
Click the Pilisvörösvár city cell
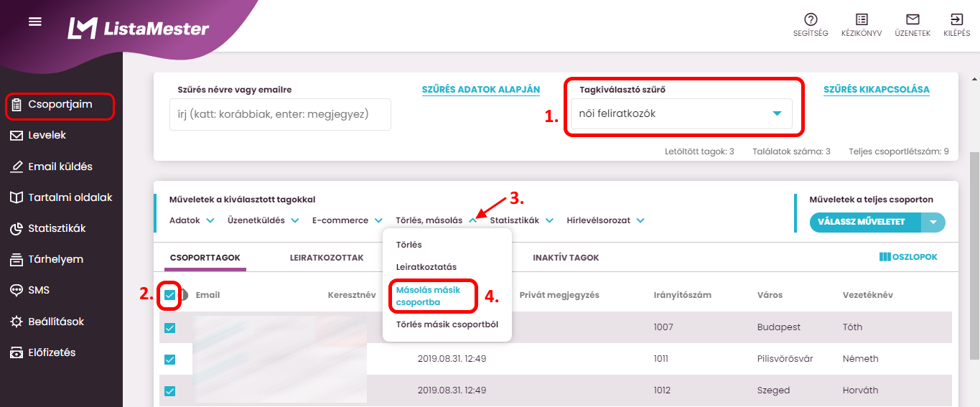tap(785, 359)
